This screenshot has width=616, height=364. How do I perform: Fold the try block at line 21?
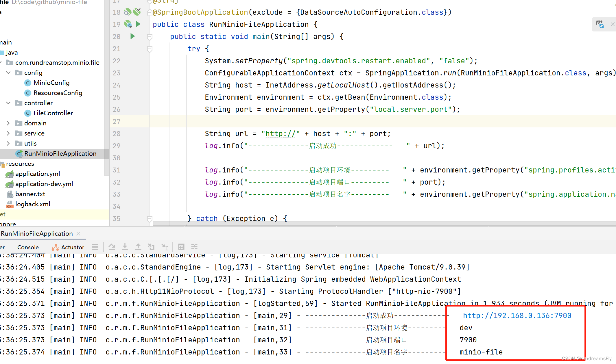150,49
